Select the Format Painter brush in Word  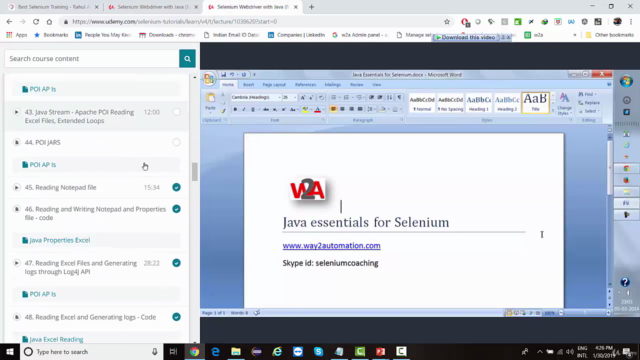click(x=223, y=111)
